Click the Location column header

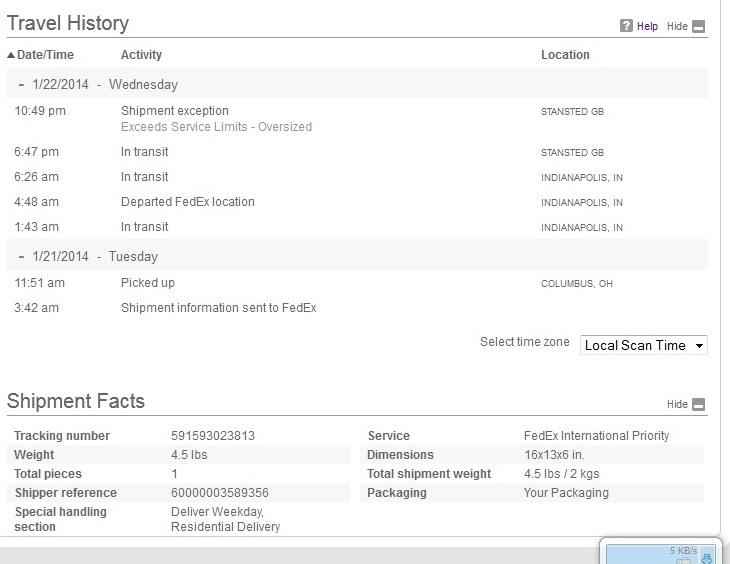point(565,55)
